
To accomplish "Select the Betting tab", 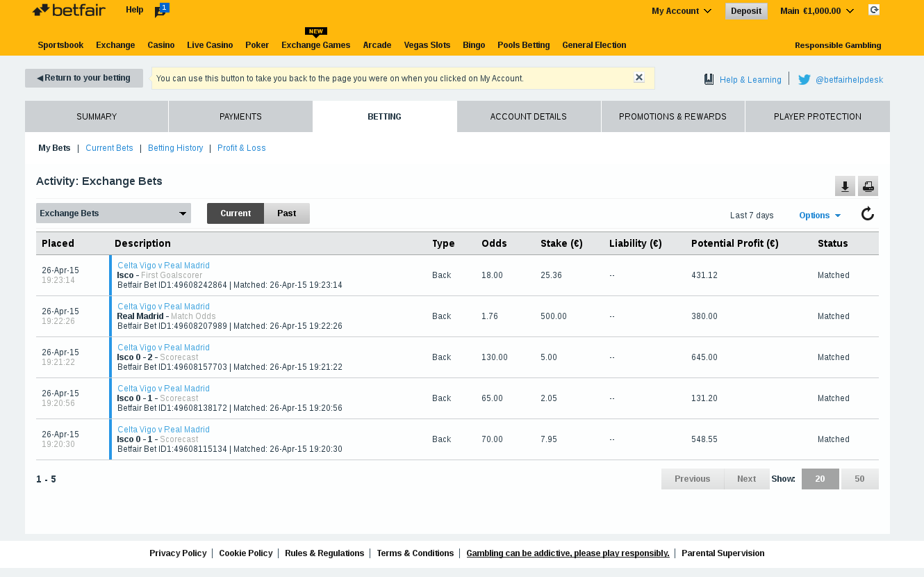I will 384,117.
